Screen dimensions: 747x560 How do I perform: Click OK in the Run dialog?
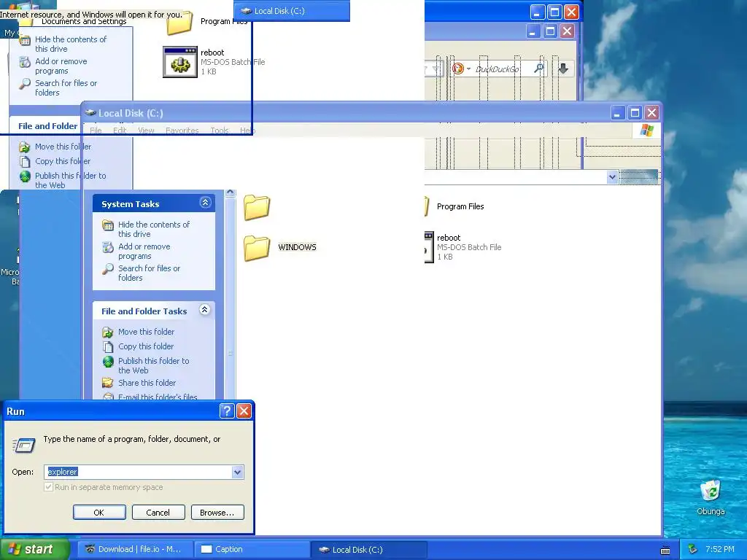99,513
